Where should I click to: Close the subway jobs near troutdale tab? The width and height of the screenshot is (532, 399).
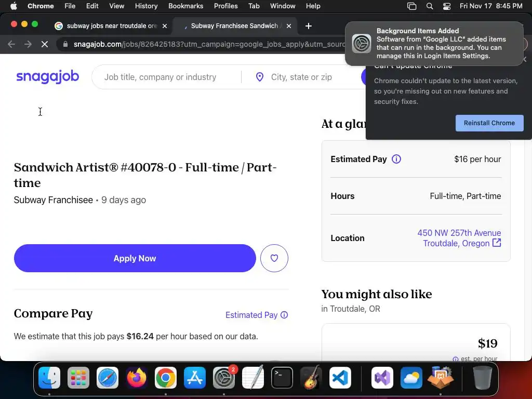[x=165, y=26]
